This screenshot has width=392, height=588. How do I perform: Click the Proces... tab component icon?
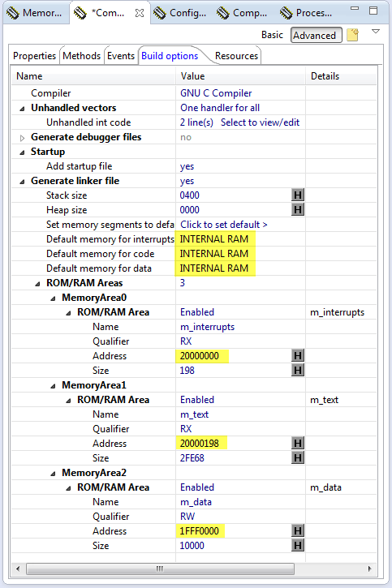[x=286, y=13]
